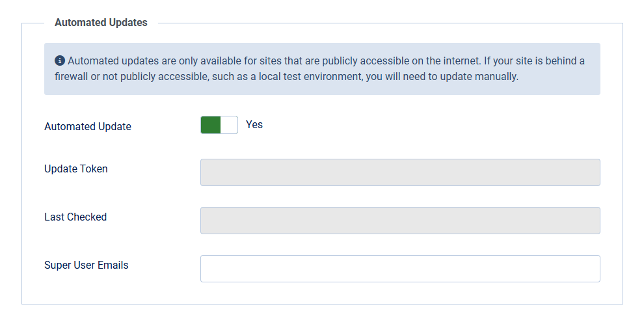Click the Last Checked label
The width and height of the screenshot is (644, 324).
75,217
